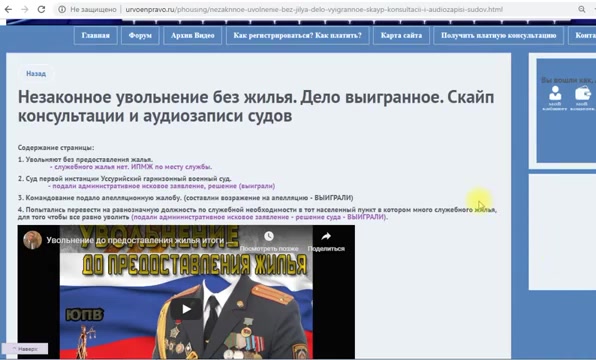Click the 'Наверх' back-to-top button
Screen dimensions: 596x360
(25, 349)
